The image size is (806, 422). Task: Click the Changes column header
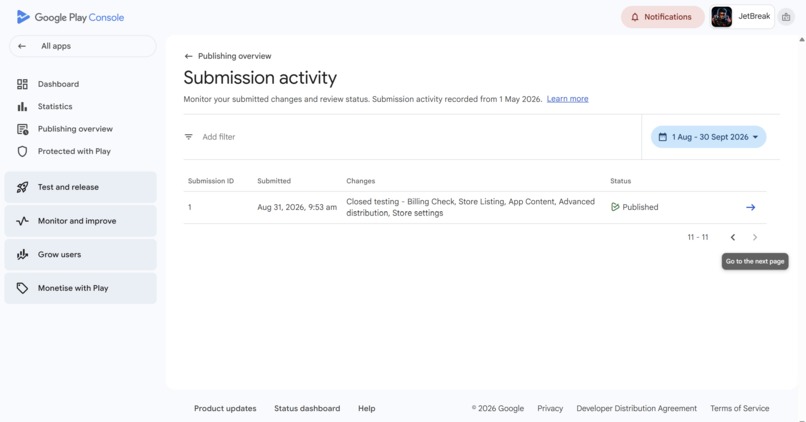pos(360,181)
